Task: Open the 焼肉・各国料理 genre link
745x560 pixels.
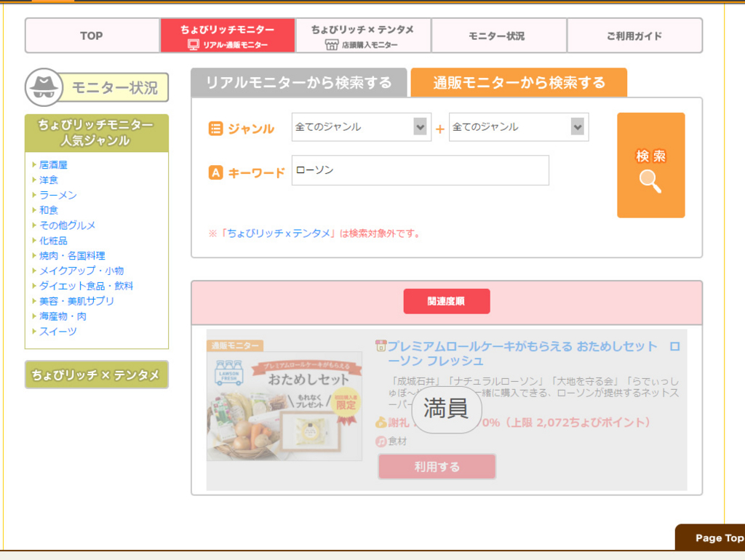Action: [x=72, y=255]
